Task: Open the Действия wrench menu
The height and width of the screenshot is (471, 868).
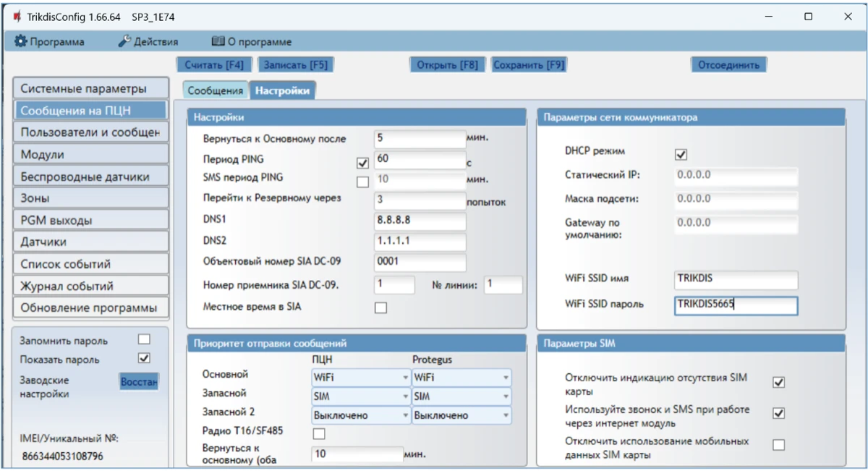Action: pos(148,42)
